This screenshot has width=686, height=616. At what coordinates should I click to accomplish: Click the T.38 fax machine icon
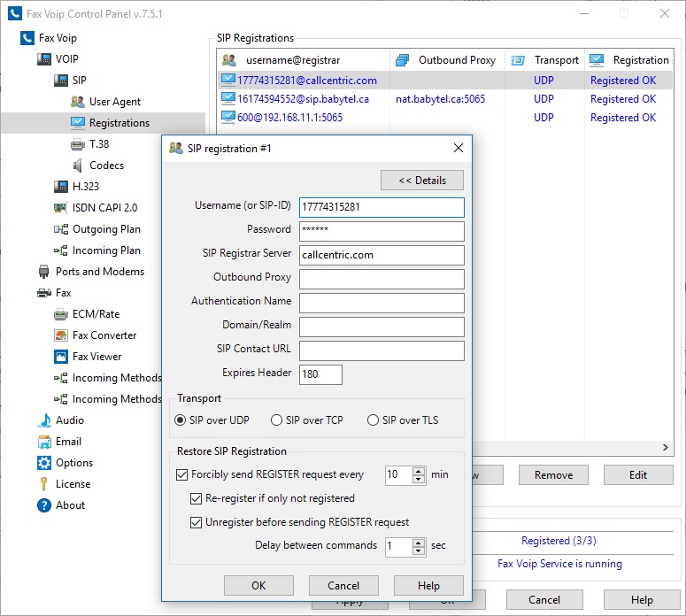[x=77, y=144]
